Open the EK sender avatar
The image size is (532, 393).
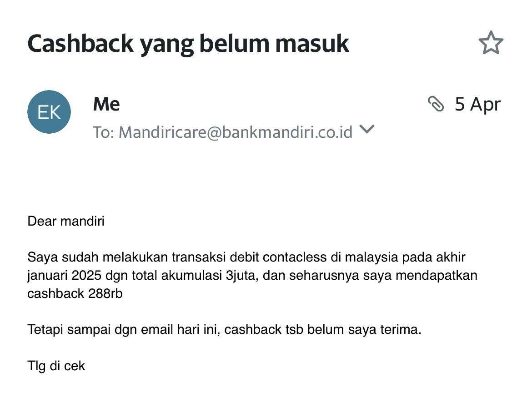coord(49,111)
